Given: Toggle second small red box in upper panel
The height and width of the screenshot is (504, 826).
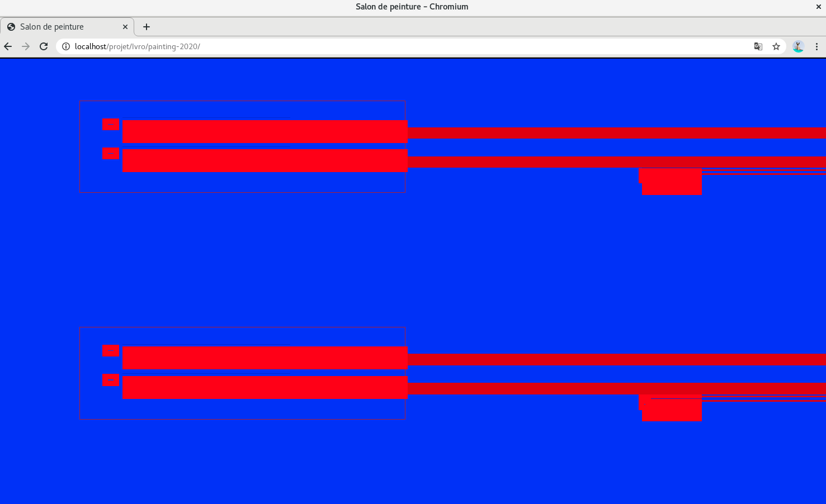Looking at the screenshot, I should 111,153.
